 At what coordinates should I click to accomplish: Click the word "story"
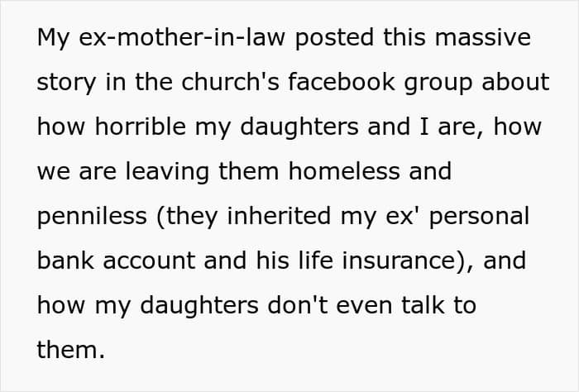pos(66,84)
